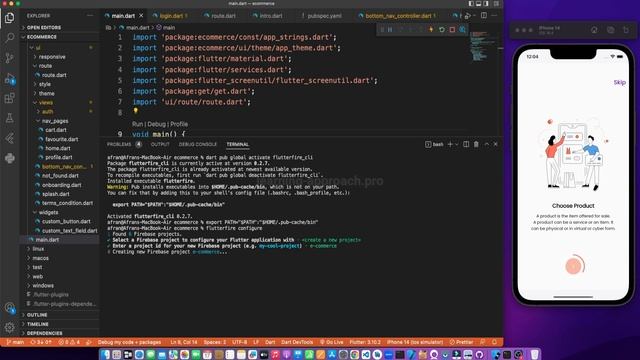Toggle the bottom panel layout button
Viewport: 640px width, 360px height.
point(478,4)
